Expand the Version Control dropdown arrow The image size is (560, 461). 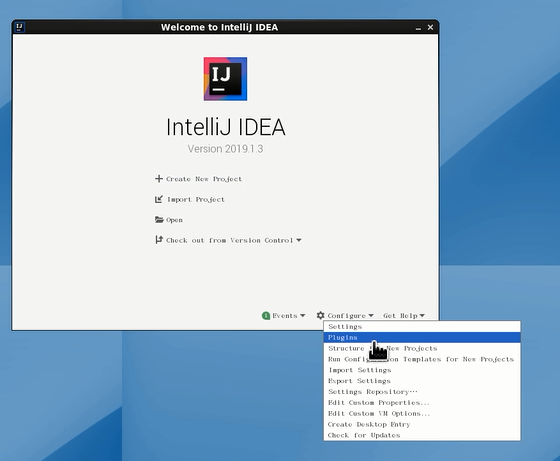(x=299, y=240)
